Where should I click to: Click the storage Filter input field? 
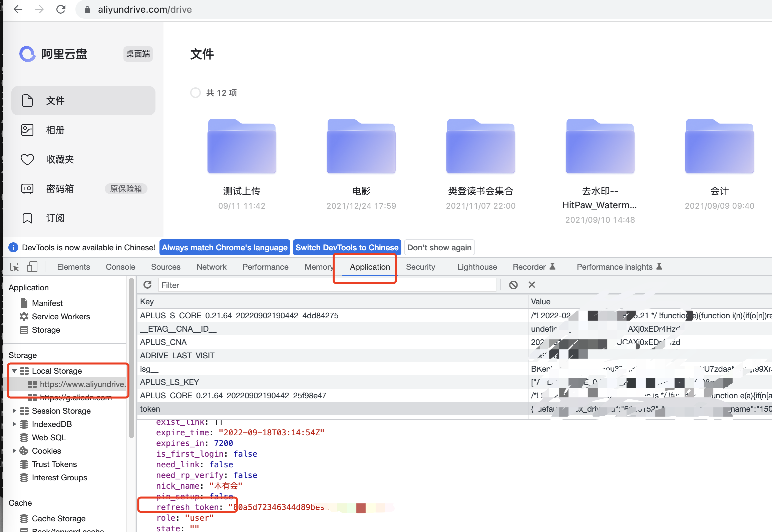[x=327, y=285]
